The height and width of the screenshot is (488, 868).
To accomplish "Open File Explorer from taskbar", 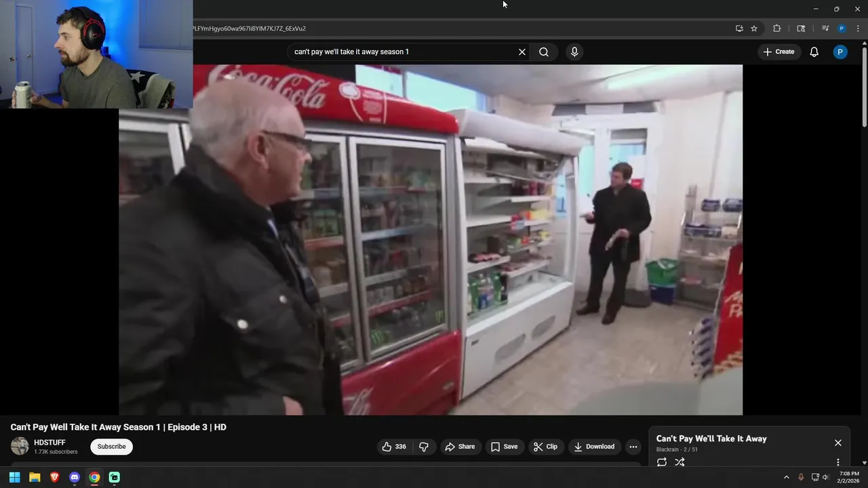I will [35, 477].
